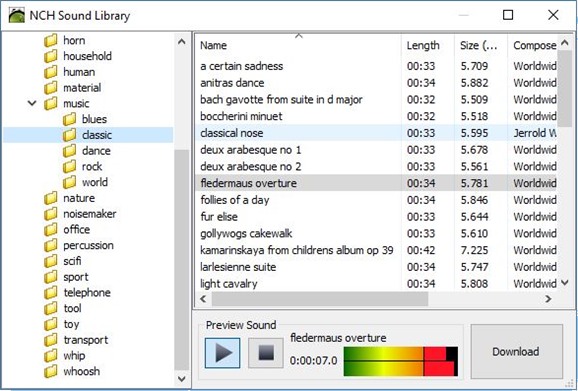The image size is (578, 391).
Task: Select the 'anitras dance' track
Action: pos(376,83)
